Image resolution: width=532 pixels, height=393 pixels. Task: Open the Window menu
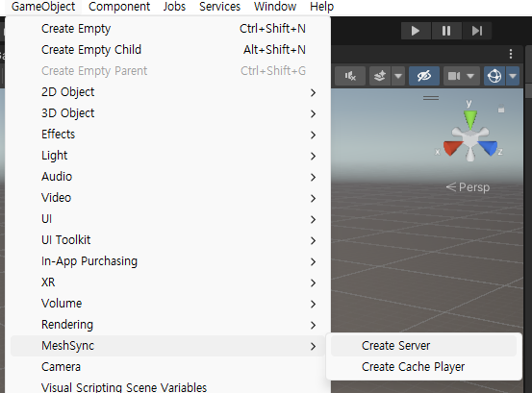(275, 7)
